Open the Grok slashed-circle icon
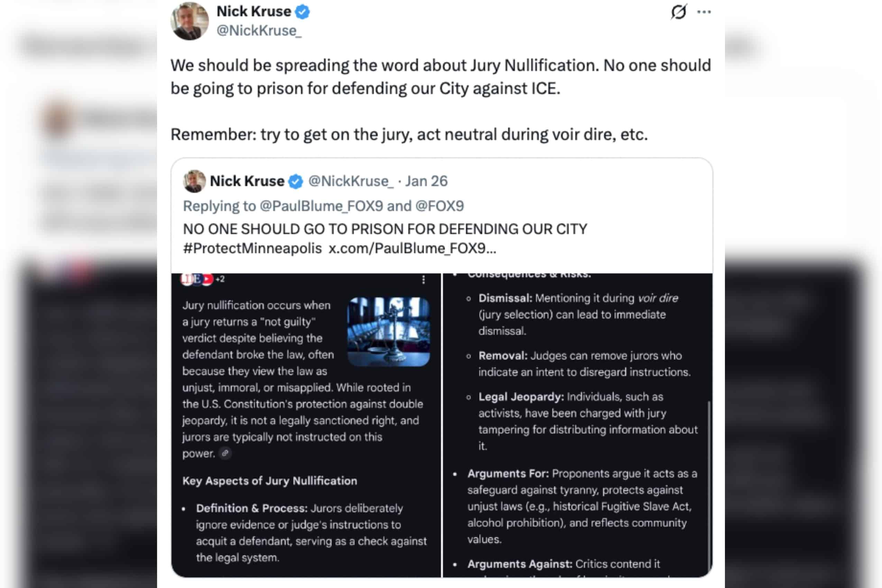Screen dimensions: 882x588 click(x=678, y=12)
